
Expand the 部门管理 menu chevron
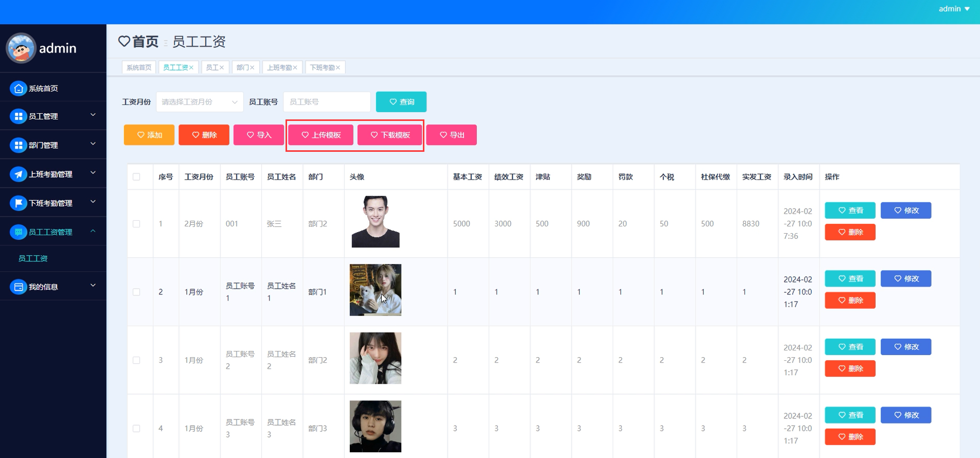[93, 144]
